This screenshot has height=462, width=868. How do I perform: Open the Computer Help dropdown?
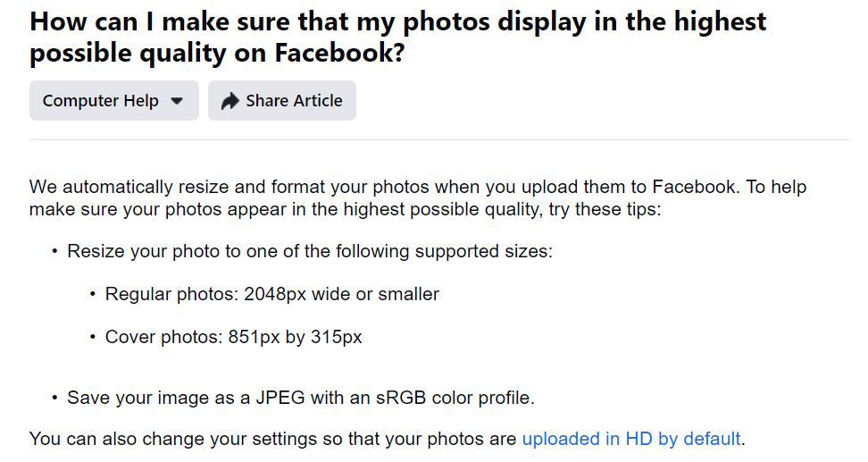coord(114,101)
